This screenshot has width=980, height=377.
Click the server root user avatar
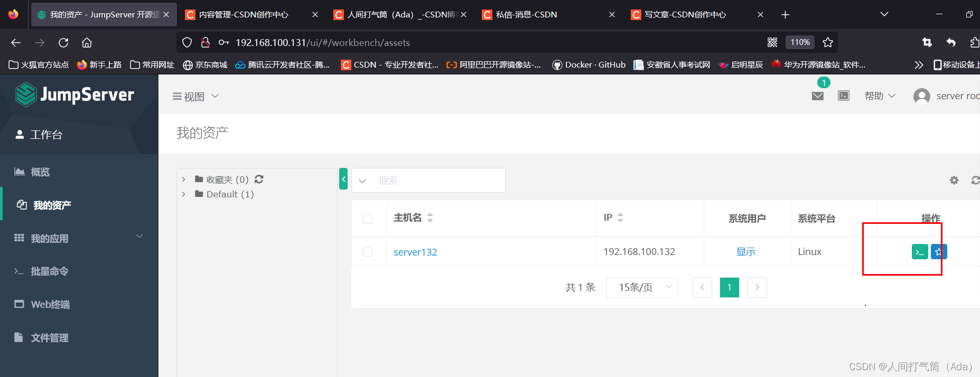(x=922, y=96)
